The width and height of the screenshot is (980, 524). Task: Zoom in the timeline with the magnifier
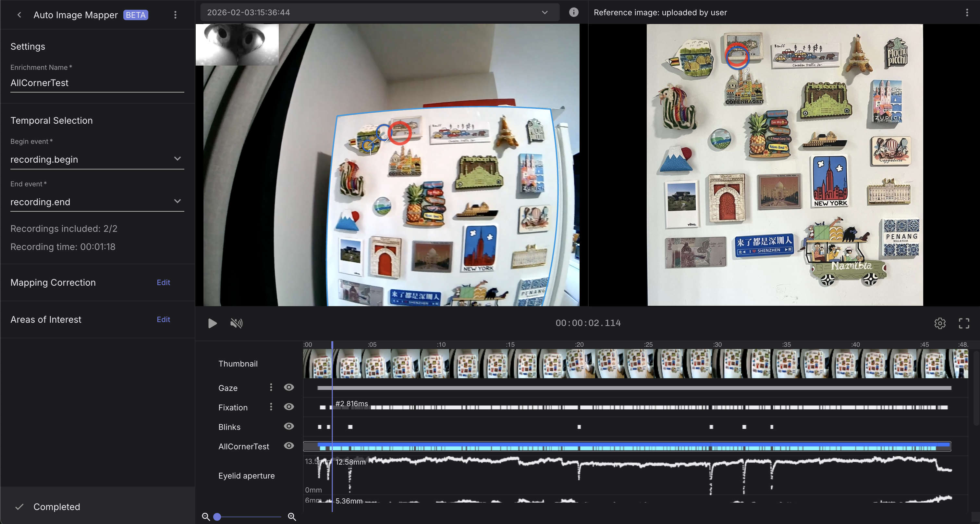point(292,517)
